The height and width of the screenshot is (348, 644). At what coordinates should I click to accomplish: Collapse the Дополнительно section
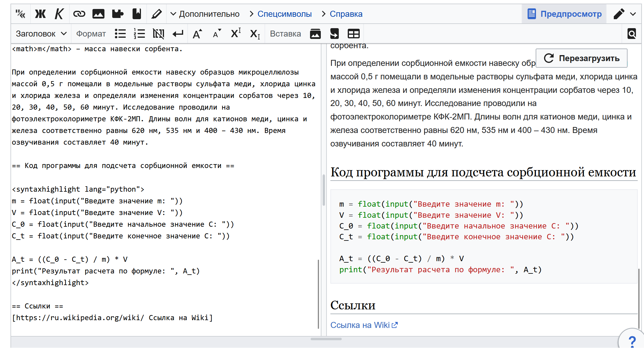coord(205,14)
